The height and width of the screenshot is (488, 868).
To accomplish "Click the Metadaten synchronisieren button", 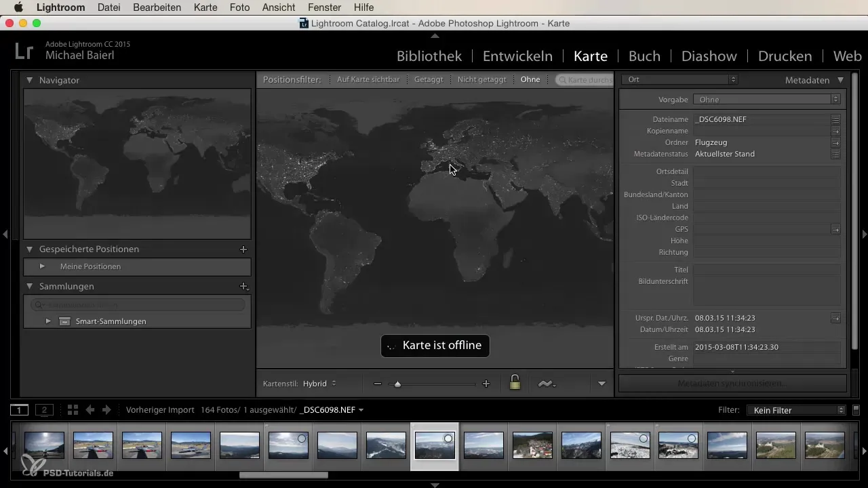I will 732,384.
